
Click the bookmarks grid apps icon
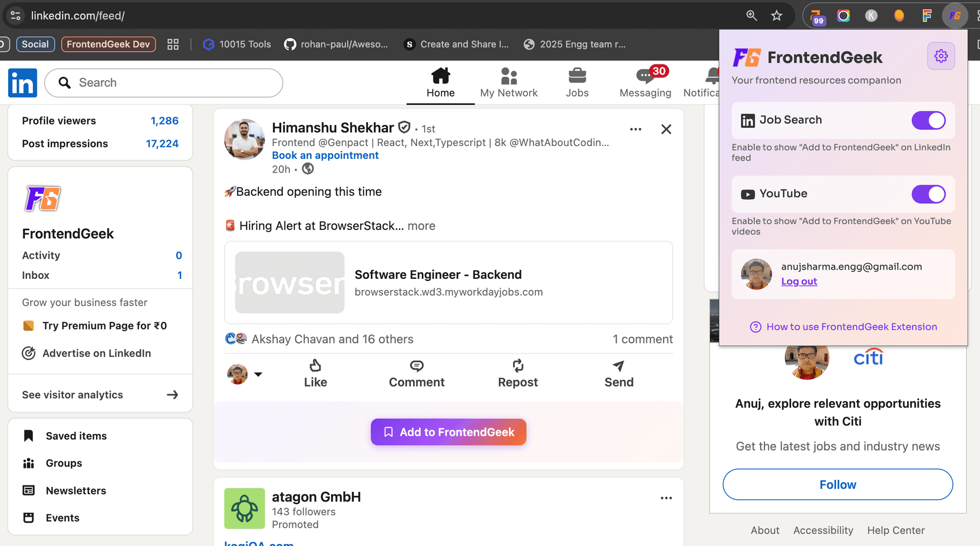(x=173, y=44)
